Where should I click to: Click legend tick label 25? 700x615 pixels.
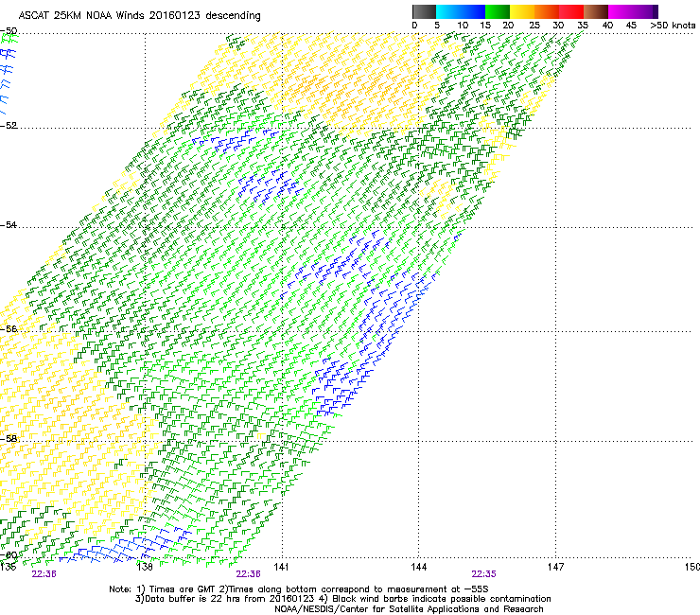coord(534,26)
